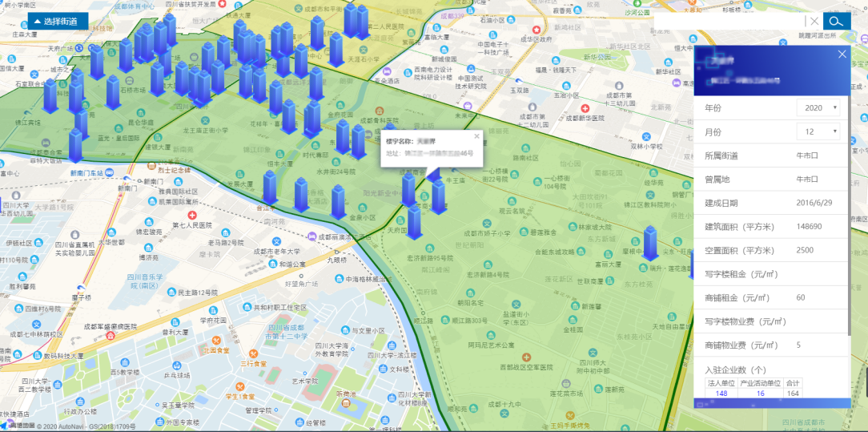Click the building marker near 瑞升·莲花逸都
868x432 pixels.
coord(650,242)
